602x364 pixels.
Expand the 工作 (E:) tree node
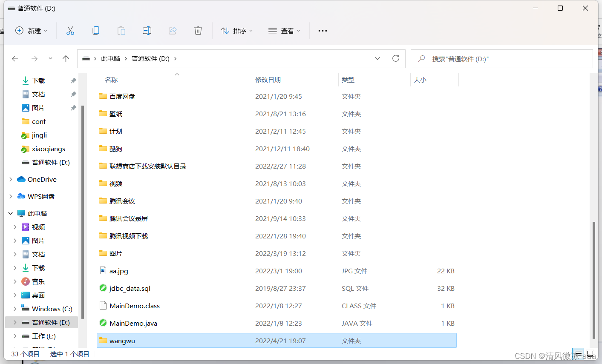pyautogui.click(x=15, y=336)
